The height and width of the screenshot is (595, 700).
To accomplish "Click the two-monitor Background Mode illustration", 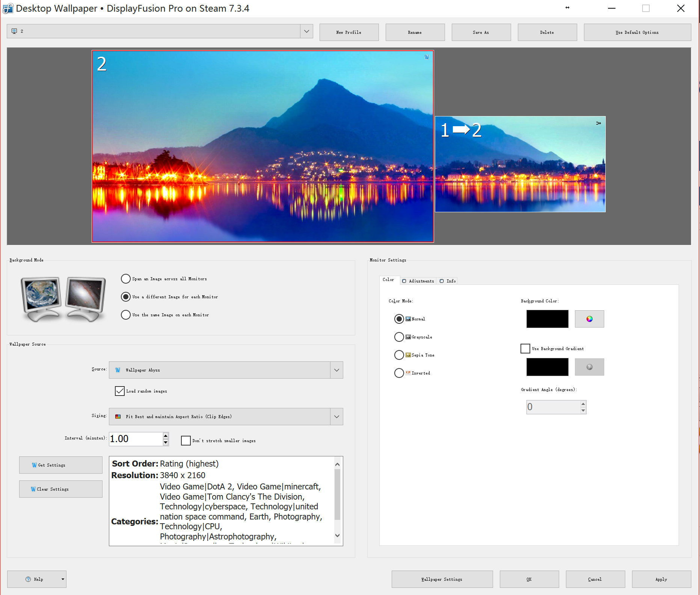I will coord(63,299).
